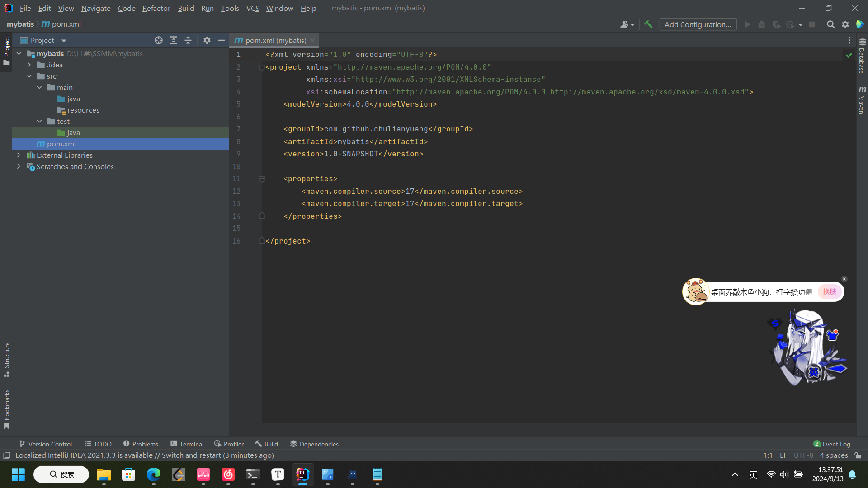The height and width of the screenshot is (488, 868).
Task: Toggle read-only lock icon in status bar
Action: 858,455
